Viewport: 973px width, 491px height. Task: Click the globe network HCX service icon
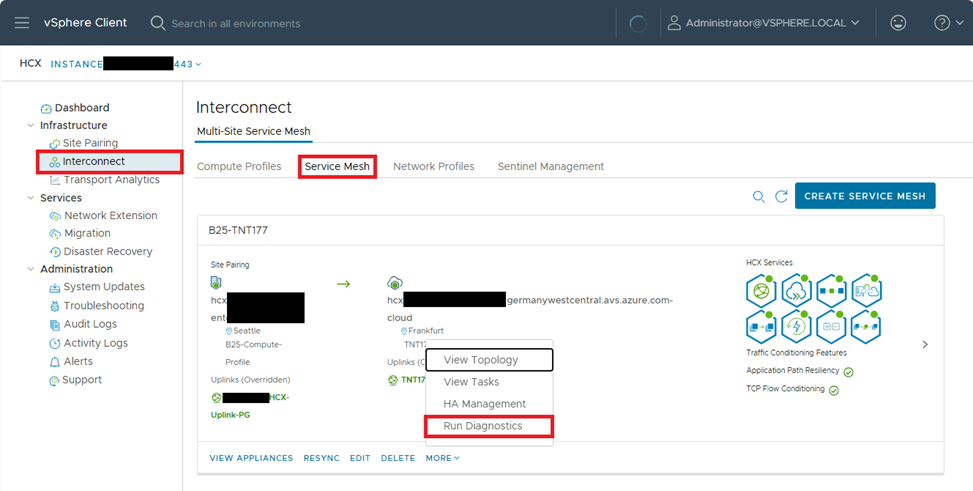pos(762,291)
